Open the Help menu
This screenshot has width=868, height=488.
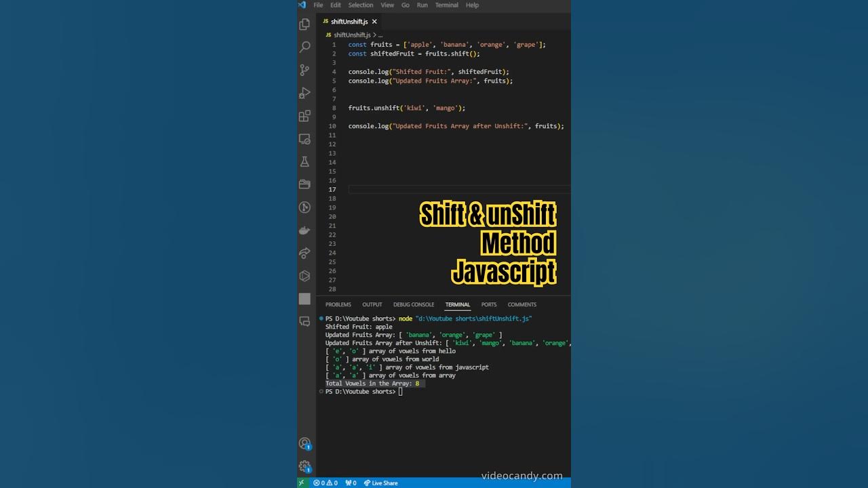point(472,5)
